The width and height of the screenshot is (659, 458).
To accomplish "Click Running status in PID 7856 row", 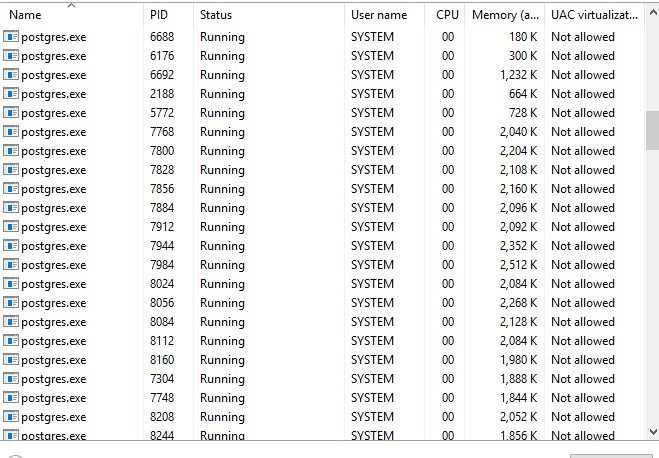I will (x=222, y=189).
